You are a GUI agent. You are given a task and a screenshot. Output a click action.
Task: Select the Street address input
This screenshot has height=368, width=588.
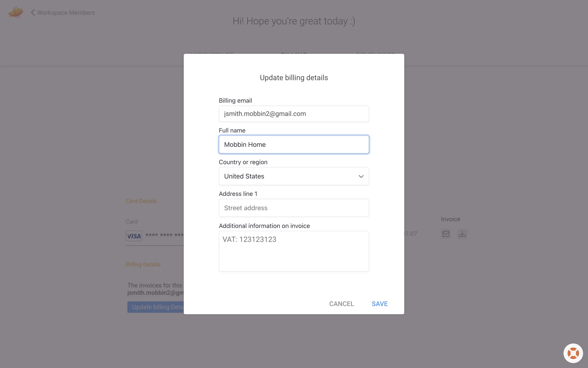click(x=294, y=208)
